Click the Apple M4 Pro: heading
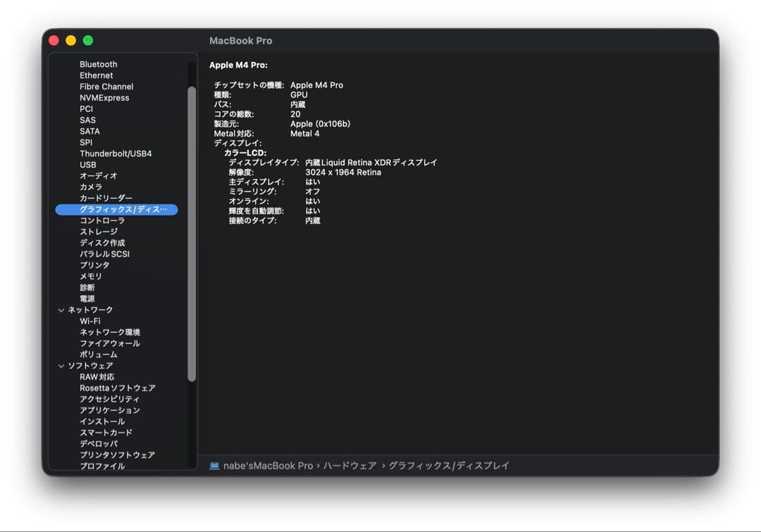This screenshot has height=532, width=761. (x=238, y=65)
